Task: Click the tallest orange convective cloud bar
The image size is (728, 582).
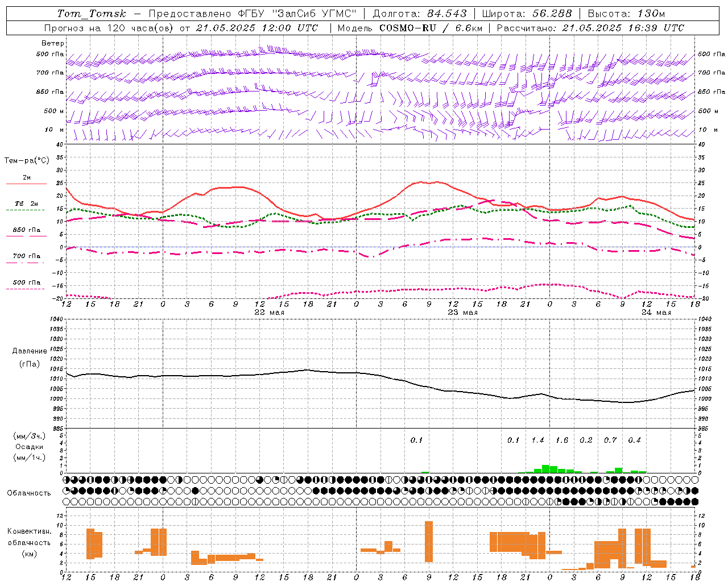Action: [x=429, y=541]
